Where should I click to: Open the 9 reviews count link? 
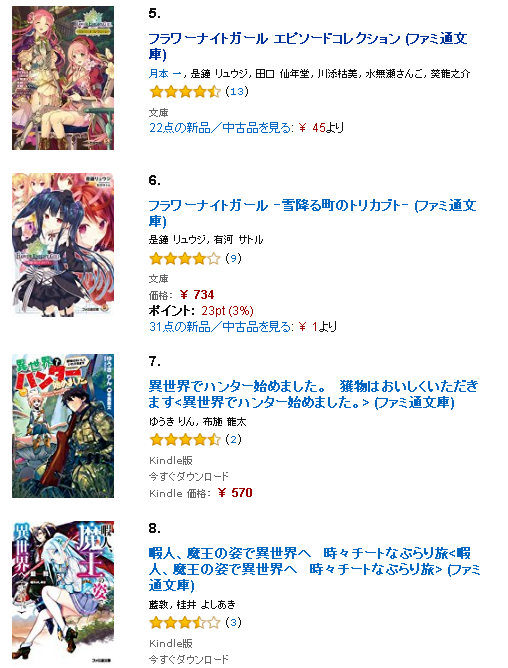[233, 258]
